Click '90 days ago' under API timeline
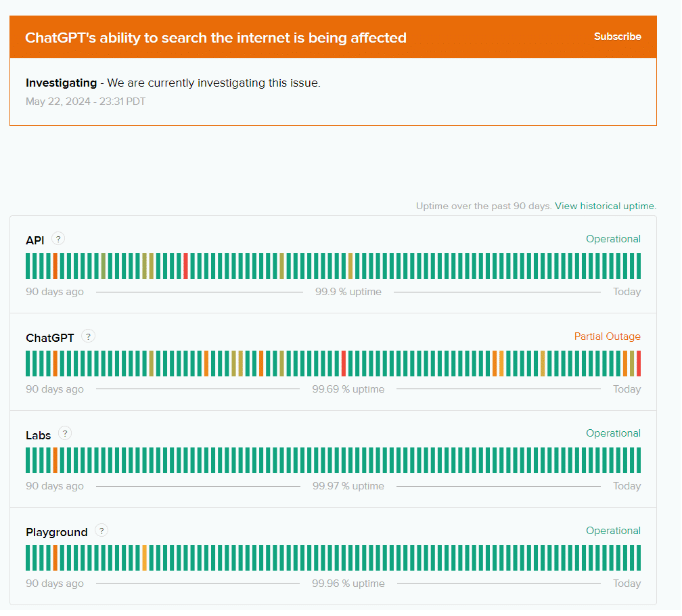 (x=55, y=292)
